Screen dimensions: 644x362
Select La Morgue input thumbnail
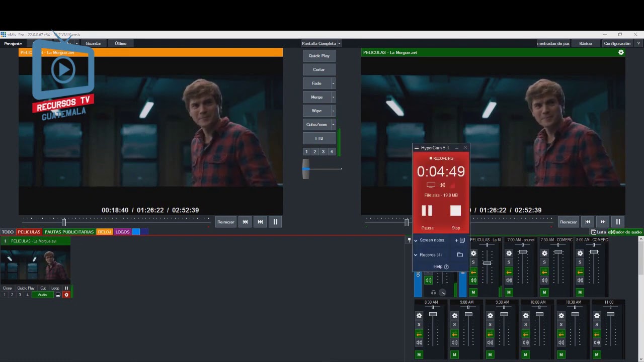pos(35,264)
